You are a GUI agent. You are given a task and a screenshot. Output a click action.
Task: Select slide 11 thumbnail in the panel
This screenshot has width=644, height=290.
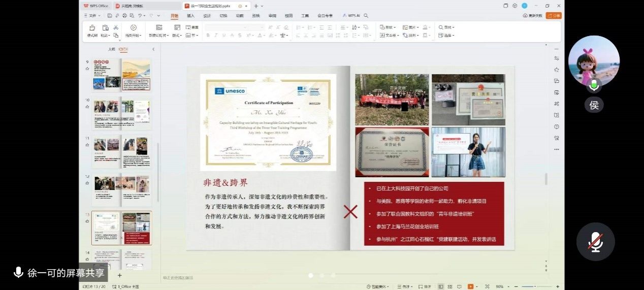point(122,152)
